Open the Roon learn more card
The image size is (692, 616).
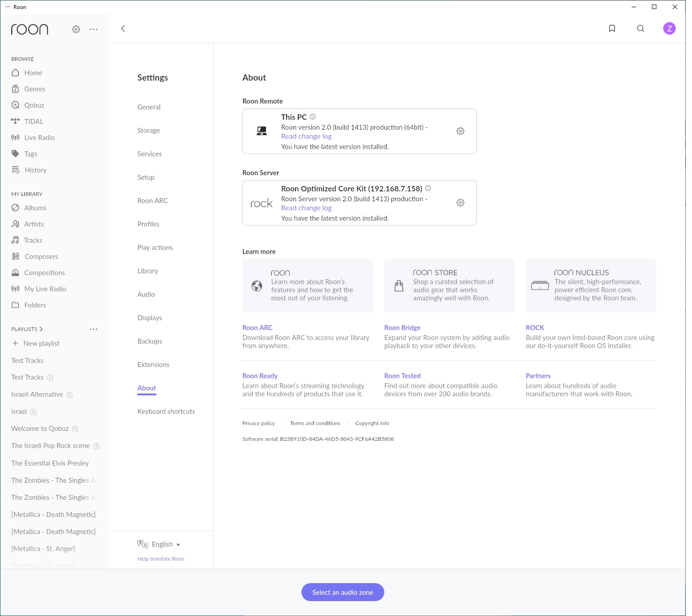tap(308, 285)
